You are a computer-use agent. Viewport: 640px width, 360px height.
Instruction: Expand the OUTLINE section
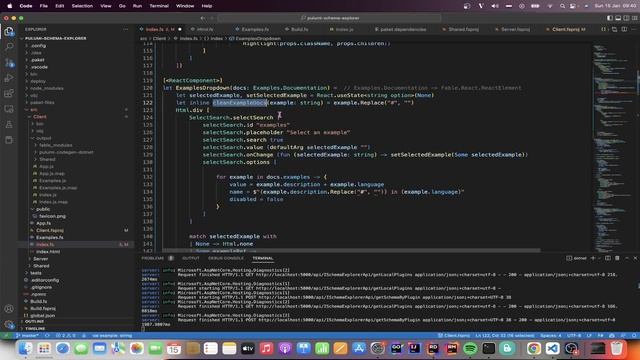pos(34,322)
